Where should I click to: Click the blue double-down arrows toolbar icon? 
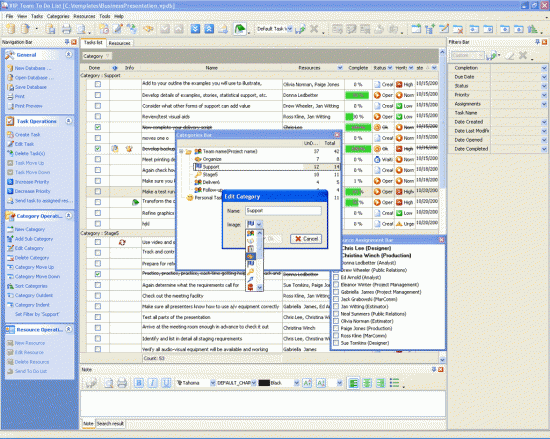click(x=195, y=29)
